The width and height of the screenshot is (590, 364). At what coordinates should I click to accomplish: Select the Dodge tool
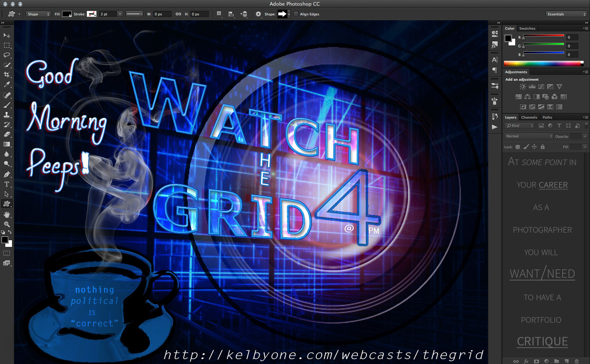click(7, 164)
